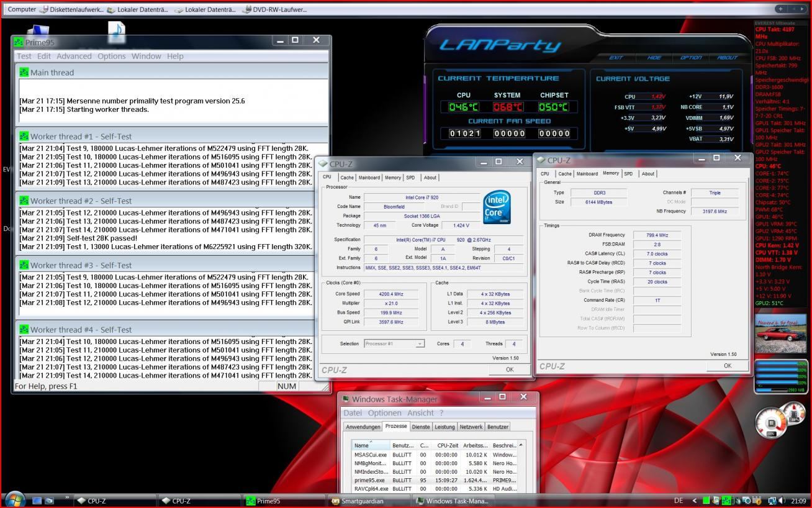Select the SPD tab in left CPU-Z window
Screen dimensions: 812x508
(x=410, y=178)
